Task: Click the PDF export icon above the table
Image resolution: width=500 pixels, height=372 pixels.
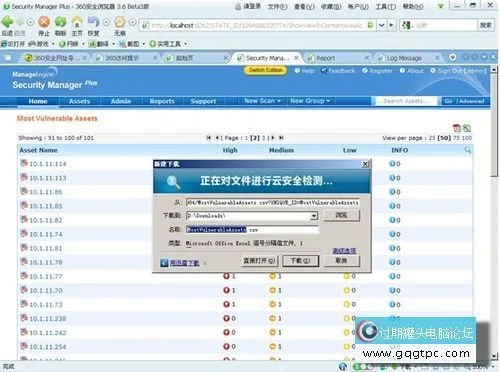Action: coord(457,128)
